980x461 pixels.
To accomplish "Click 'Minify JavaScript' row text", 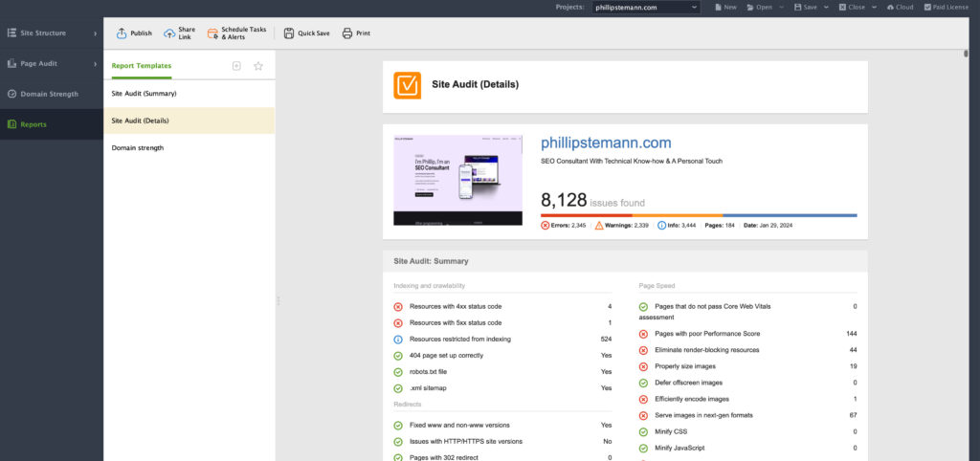I will 680,448.
